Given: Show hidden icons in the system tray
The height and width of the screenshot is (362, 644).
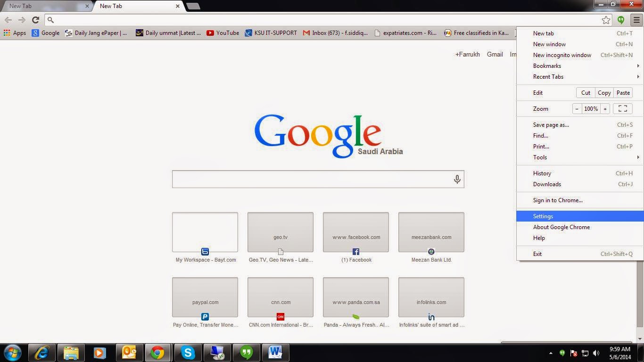Looking at the screenshot, I should [551, 353].
